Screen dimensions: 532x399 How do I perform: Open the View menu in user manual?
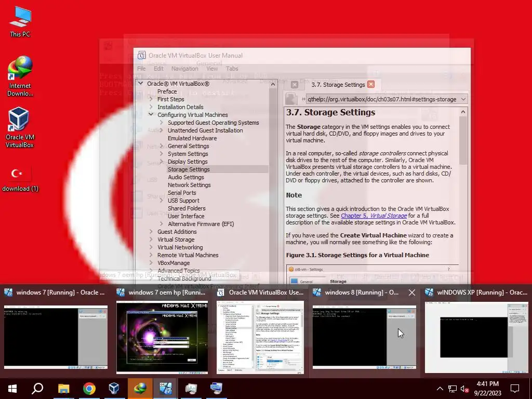coord(212,69)
